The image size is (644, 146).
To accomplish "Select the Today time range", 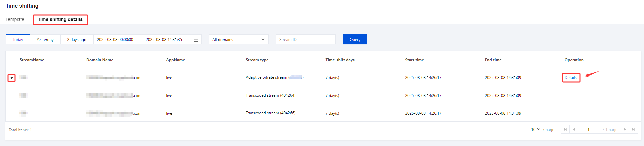I will [x=18, y=40].
